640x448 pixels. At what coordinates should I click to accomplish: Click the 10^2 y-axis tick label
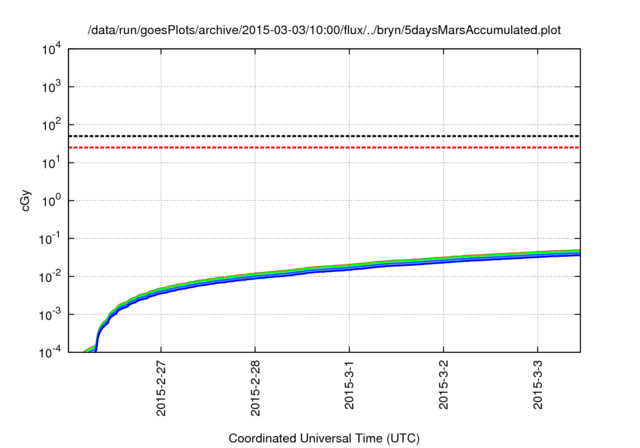click(x=51, y=124)
